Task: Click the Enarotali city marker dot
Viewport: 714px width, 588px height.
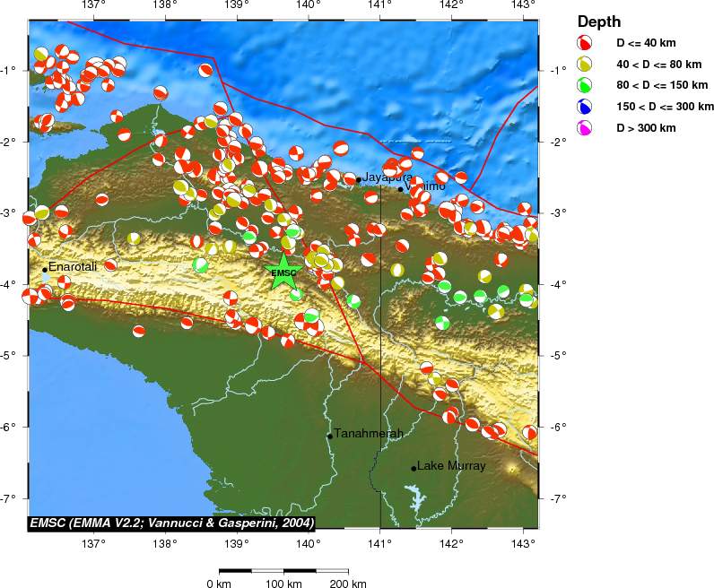Action: pyautogui.click(x=44, y=269)
